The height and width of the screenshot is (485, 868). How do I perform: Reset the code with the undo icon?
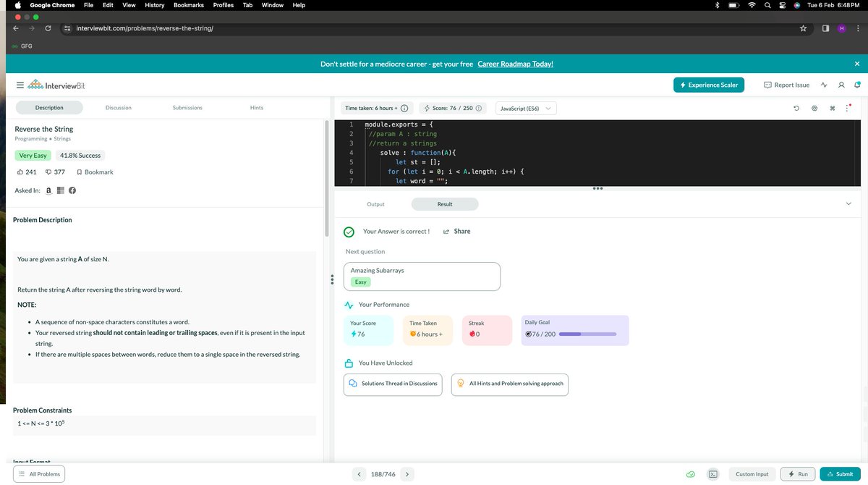(796, 109)
